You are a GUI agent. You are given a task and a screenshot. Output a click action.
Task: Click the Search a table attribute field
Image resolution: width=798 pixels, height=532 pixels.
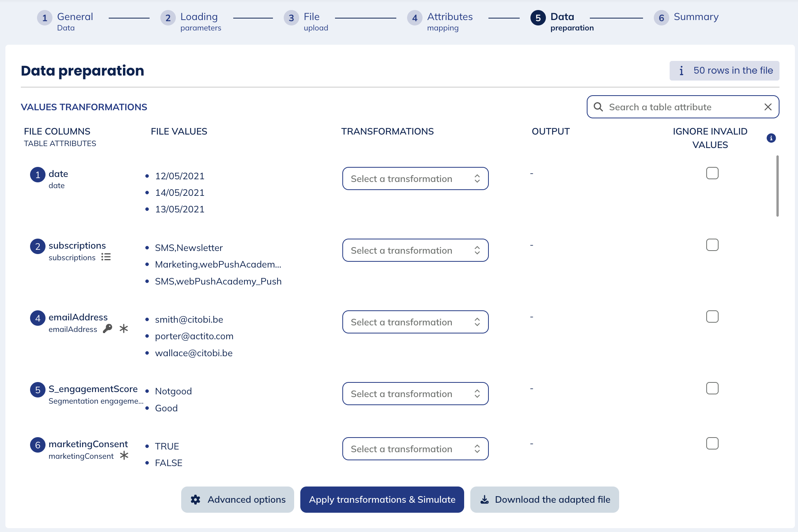coord(682,107)
